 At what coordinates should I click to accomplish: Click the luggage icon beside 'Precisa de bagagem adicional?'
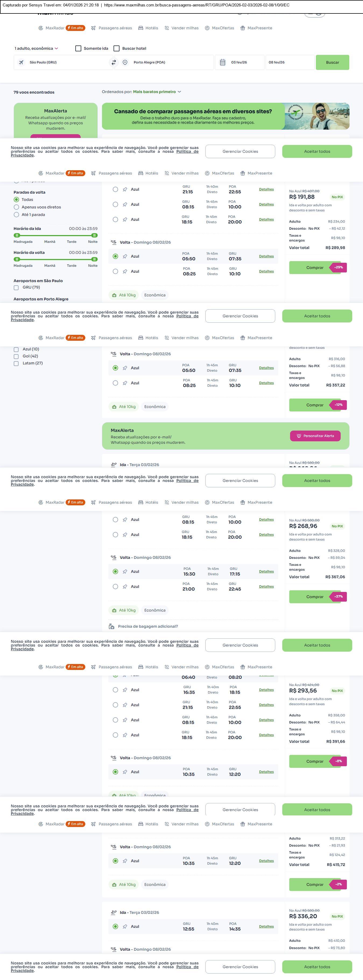click(111, 626)
